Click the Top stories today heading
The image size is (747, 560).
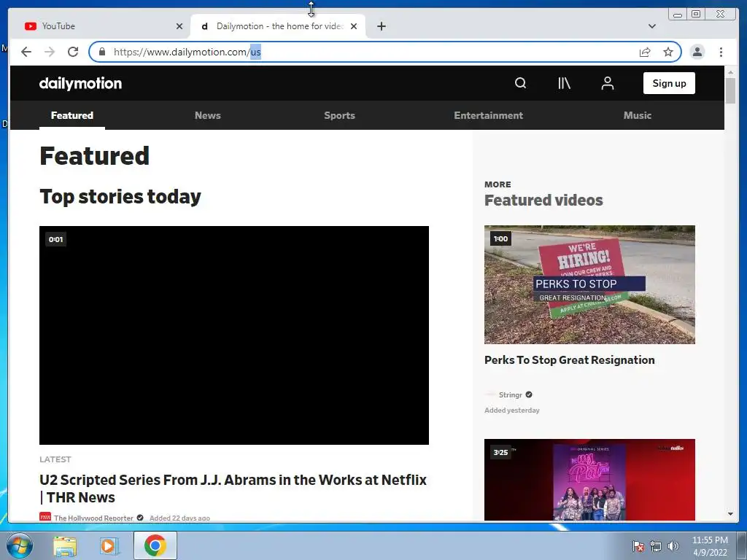coord(120,197)
